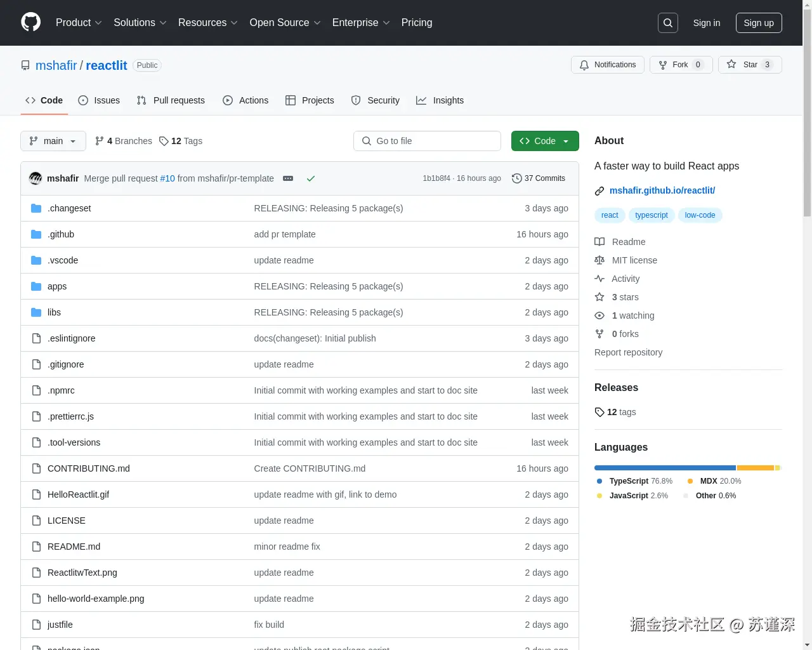Star the reactlit repository
Screen dimensions: 812x650
[750, 64]
